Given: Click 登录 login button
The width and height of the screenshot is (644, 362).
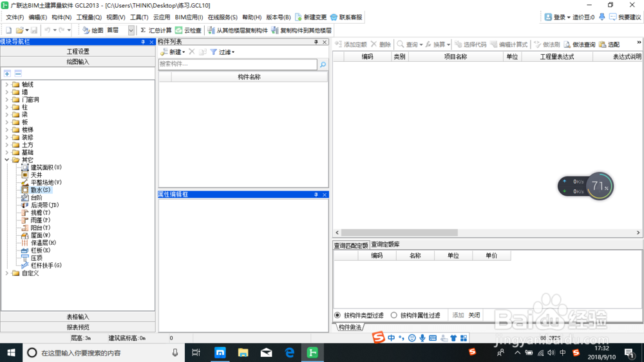Looking at the screenshot, I should pos(557,17).
